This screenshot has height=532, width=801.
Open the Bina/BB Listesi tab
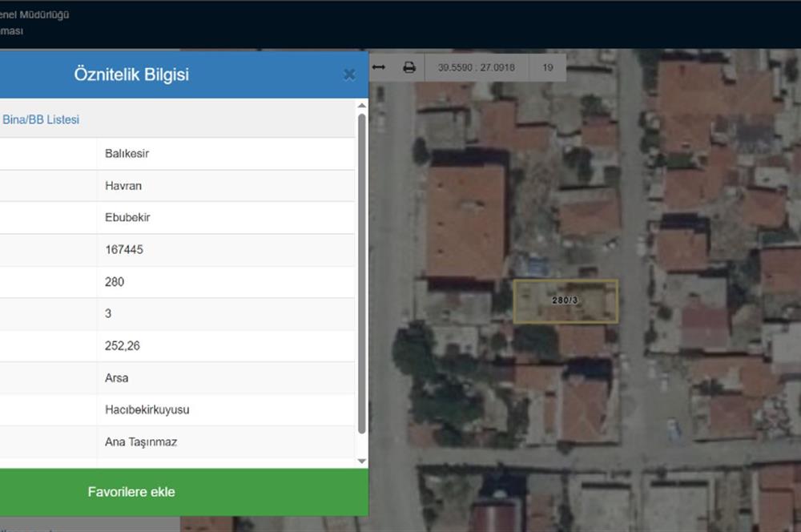click(41, 119)
